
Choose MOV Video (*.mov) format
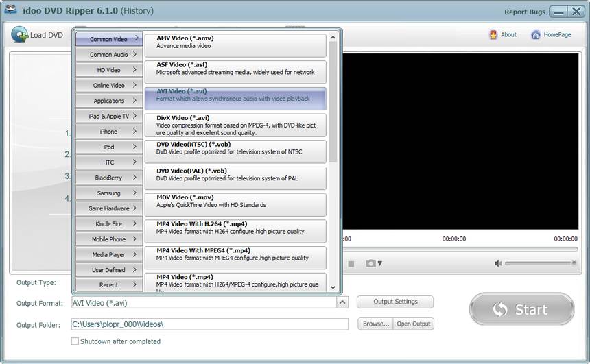(235, 204)
